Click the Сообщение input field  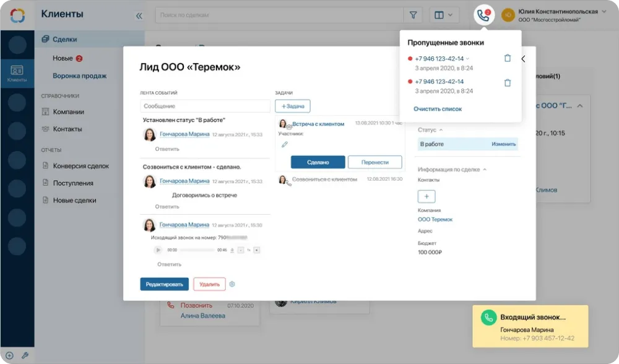[x=205, y=106]
